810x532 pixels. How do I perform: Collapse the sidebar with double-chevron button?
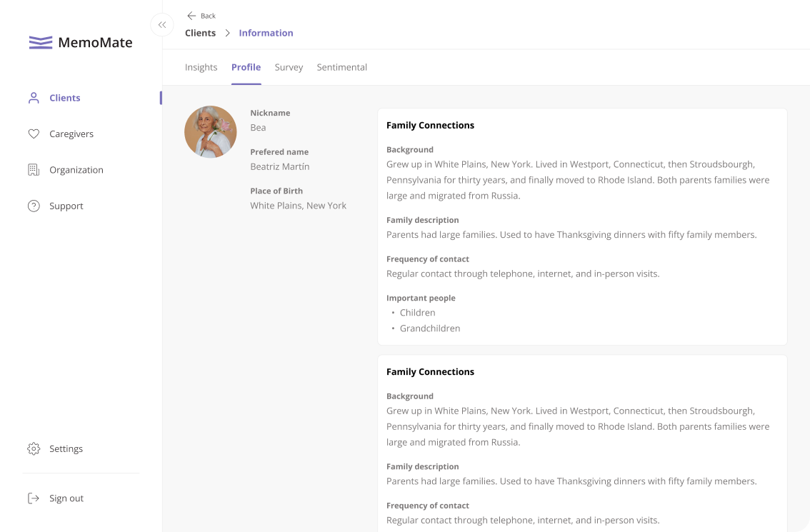(162, 25)
